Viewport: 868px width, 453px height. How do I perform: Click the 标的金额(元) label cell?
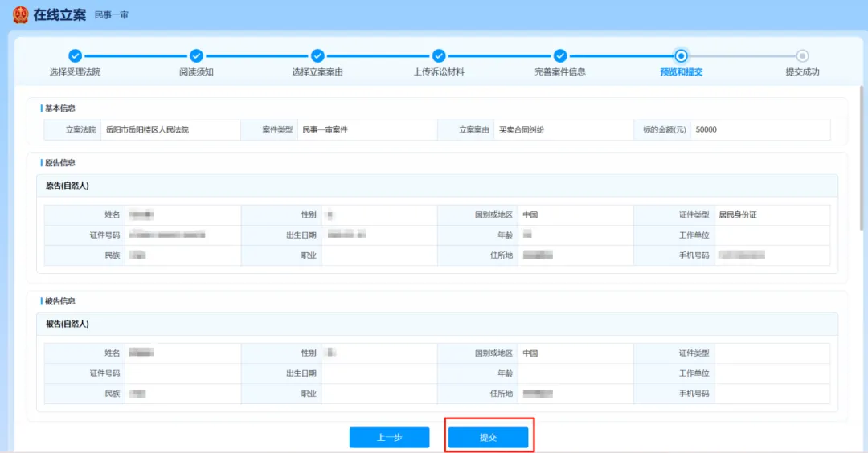pyautogui.click(x=662, y=130)
